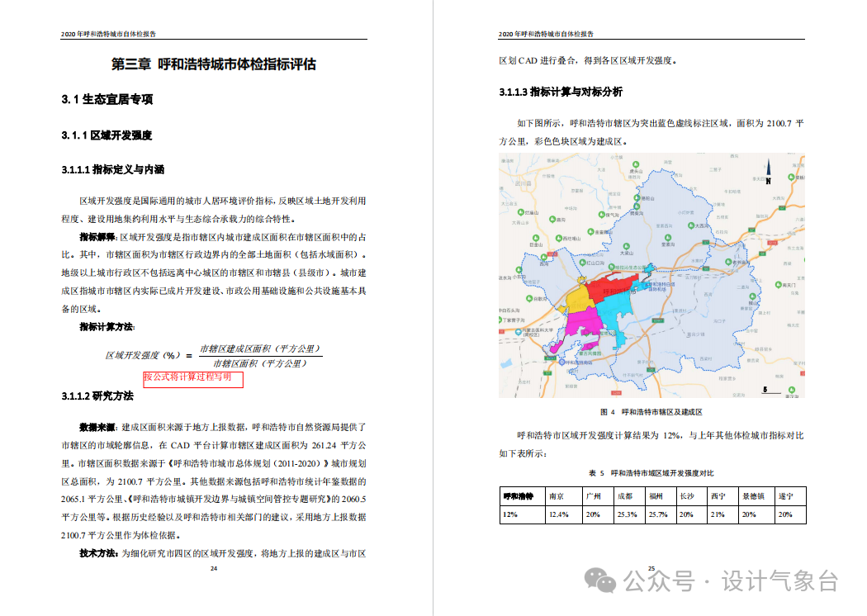Select heading "3.1.1.2 研究方法"
Screen dimensions: 867x616
pos(97,396)
